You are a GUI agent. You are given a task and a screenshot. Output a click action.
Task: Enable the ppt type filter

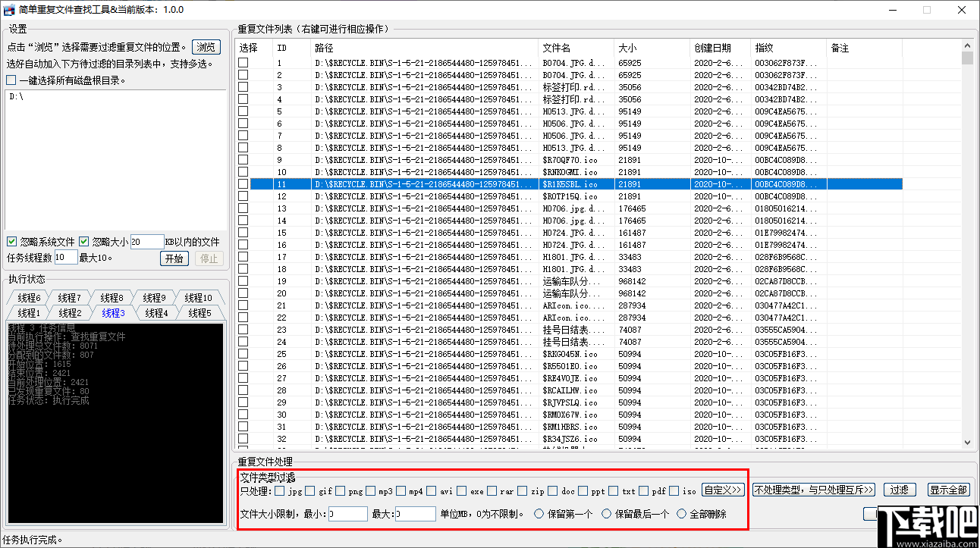(x=583, y=490)
